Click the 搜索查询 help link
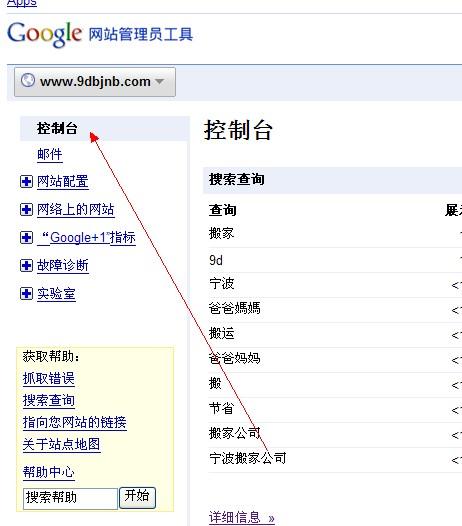 pos(49,400)
